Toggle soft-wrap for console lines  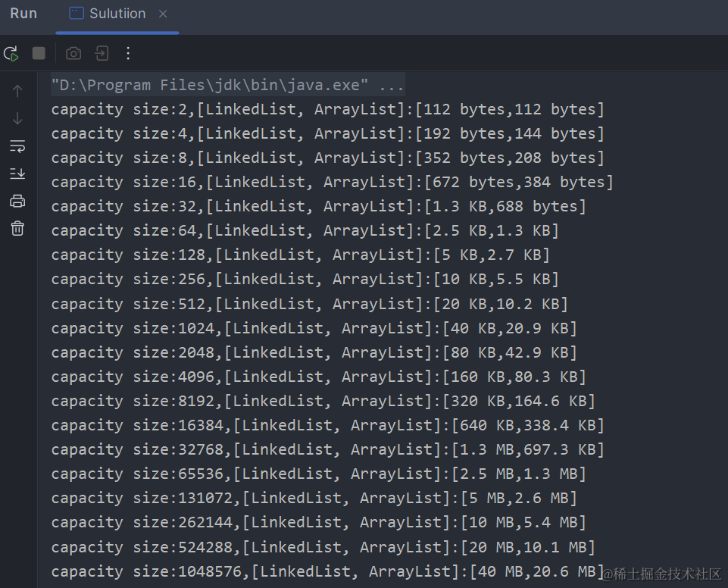point(17,146)
